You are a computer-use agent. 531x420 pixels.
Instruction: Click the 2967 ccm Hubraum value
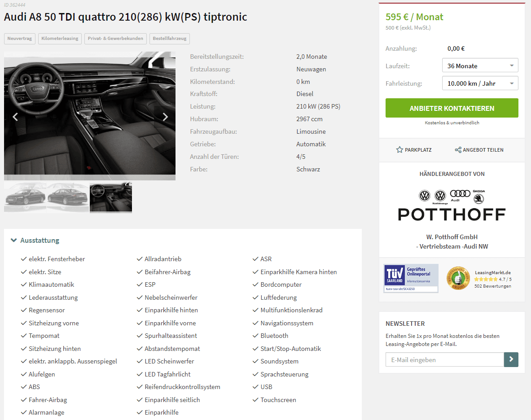(310, 119)
